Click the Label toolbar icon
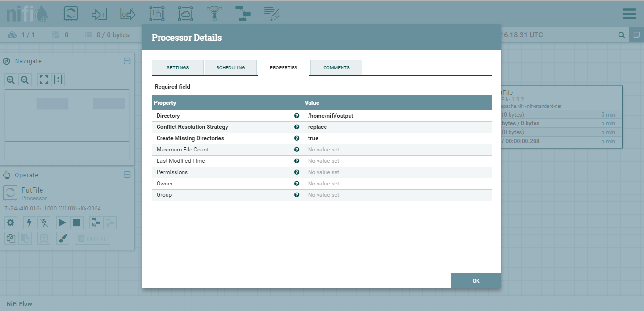 [x=272, y=14]
